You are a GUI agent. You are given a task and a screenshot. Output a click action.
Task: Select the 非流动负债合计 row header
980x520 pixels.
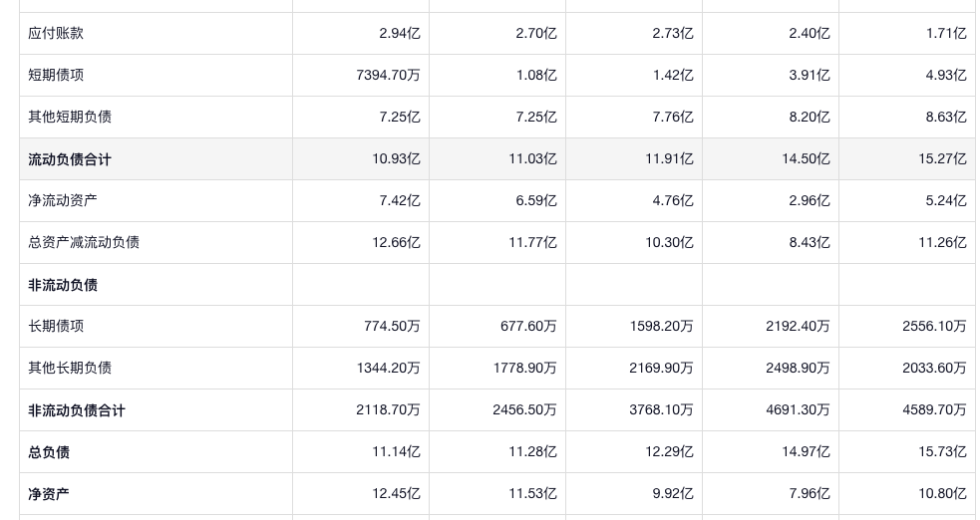tap(77, 410)
